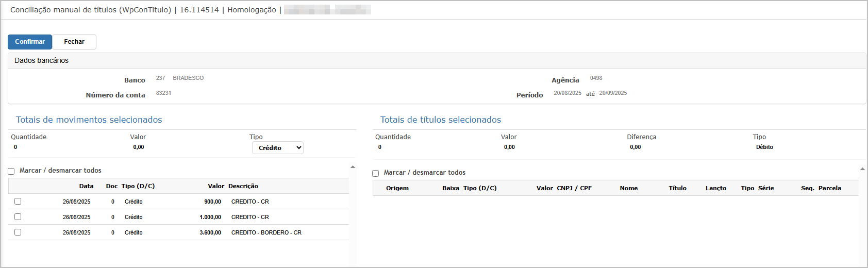The height and width of the screenshot is (268, 868).
Task: Click the CNPJ / CPF column header
Action: (x=574, y=188)
